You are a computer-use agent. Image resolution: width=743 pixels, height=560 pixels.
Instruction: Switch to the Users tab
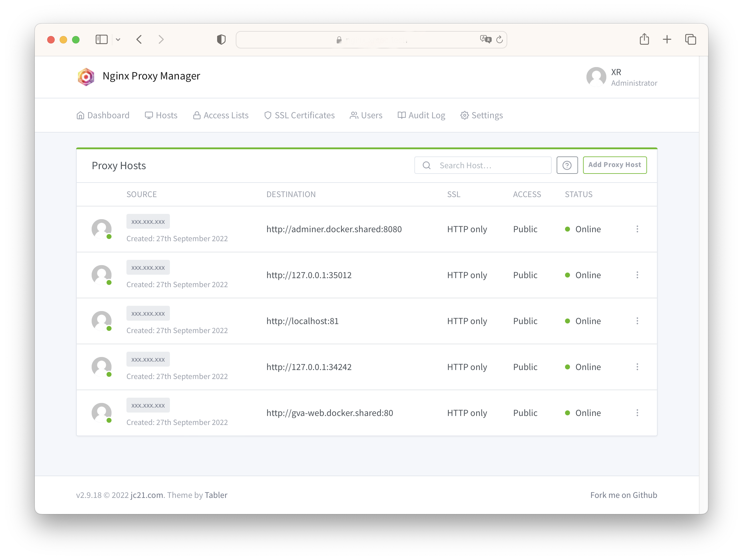[366, 115]
